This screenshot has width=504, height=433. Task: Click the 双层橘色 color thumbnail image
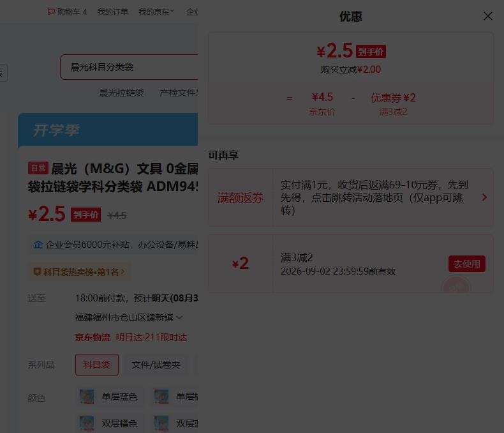click(x=87, y=423)
